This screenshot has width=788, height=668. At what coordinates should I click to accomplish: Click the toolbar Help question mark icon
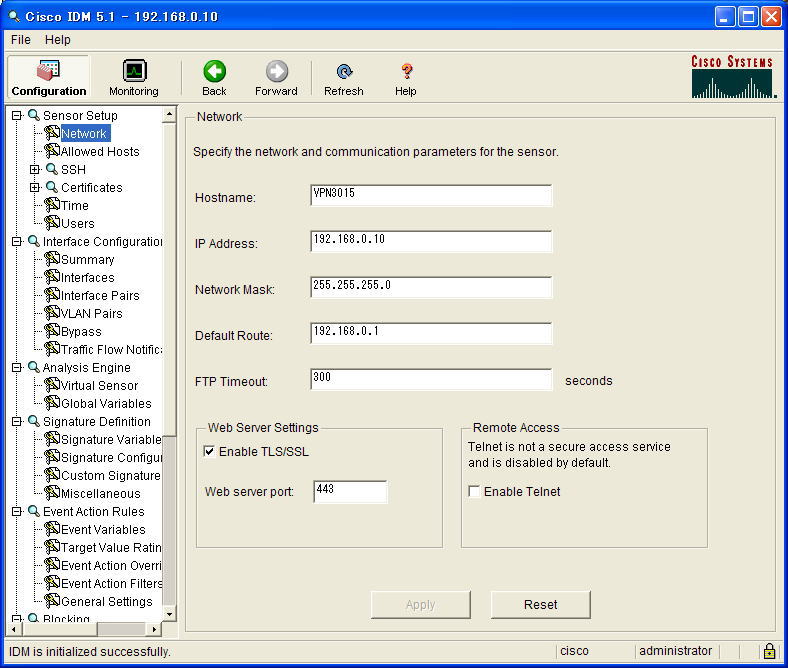[407, 71]
